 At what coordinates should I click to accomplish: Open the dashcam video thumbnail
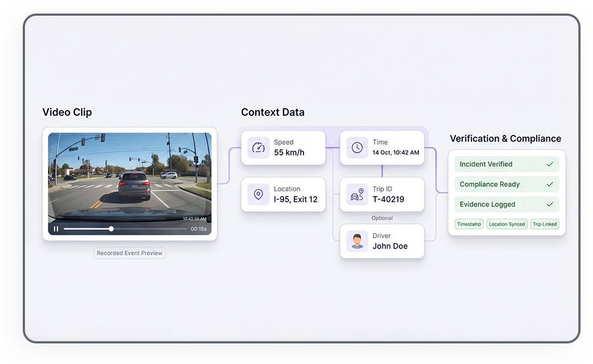tap(130, 184)
